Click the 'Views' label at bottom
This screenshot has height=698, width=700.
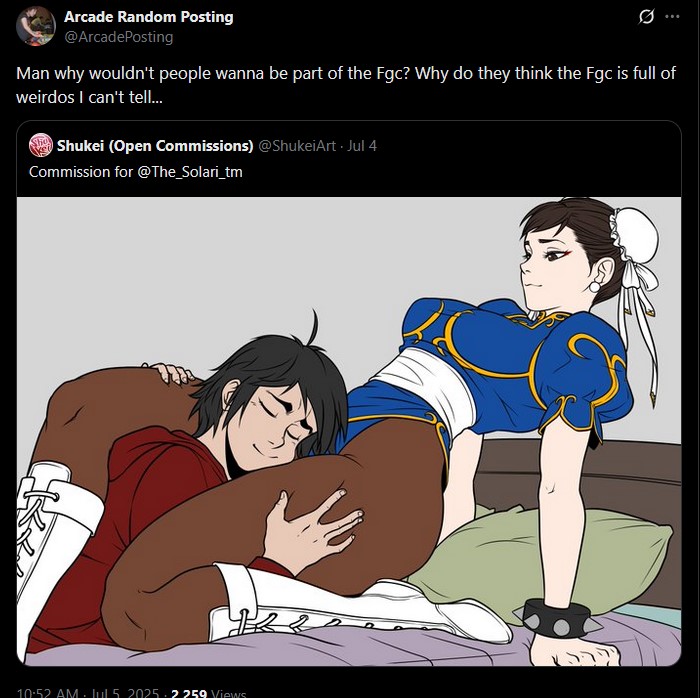click(x=228, y=693)
